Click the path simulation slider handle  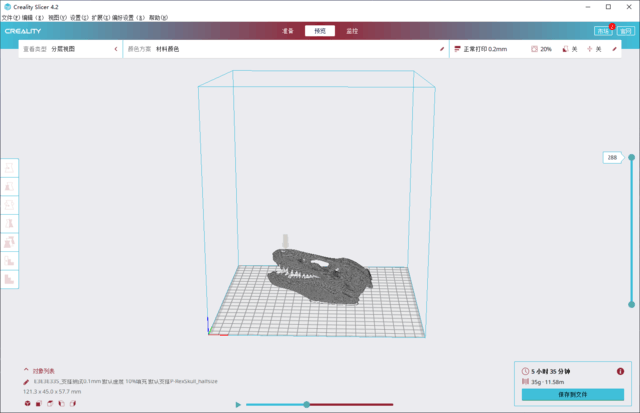pyautogui.click(x=307, y=404)
